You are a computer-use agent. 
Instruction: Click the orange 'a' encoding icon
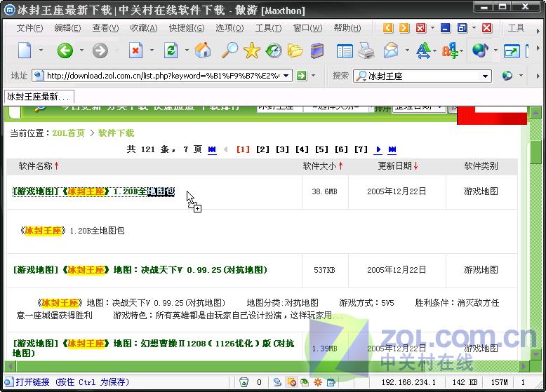point(450,50)
